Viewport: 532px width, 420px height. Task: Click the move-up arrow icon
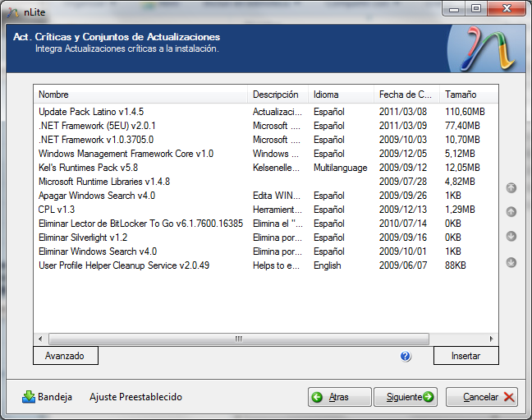[x=511, y=212]
